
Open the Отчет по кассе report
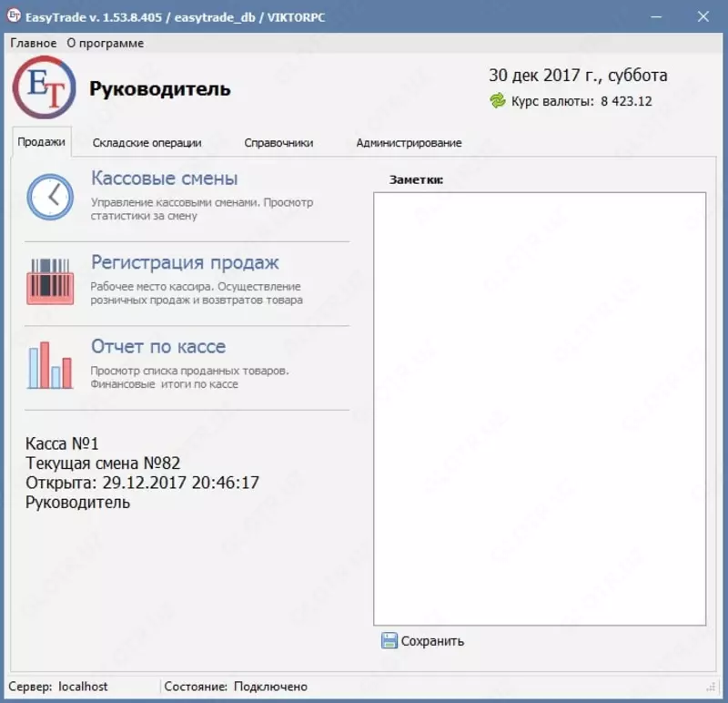pos(158,347)
